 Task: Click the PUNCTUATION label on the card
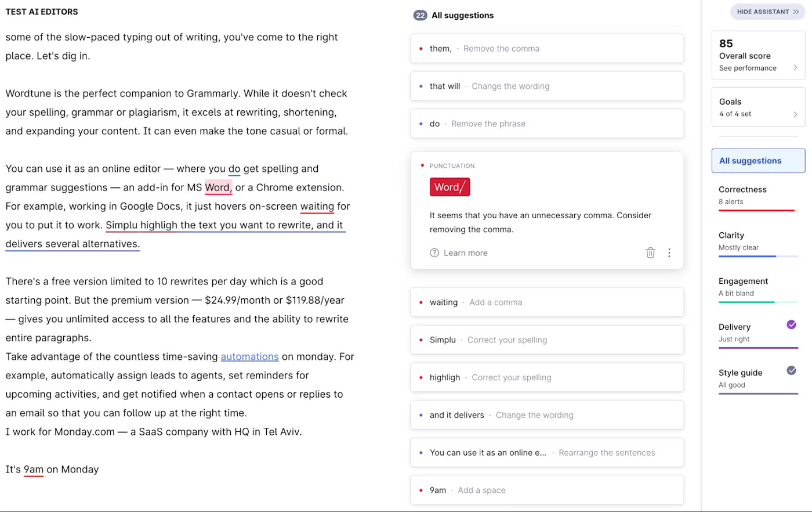[452, 166]
